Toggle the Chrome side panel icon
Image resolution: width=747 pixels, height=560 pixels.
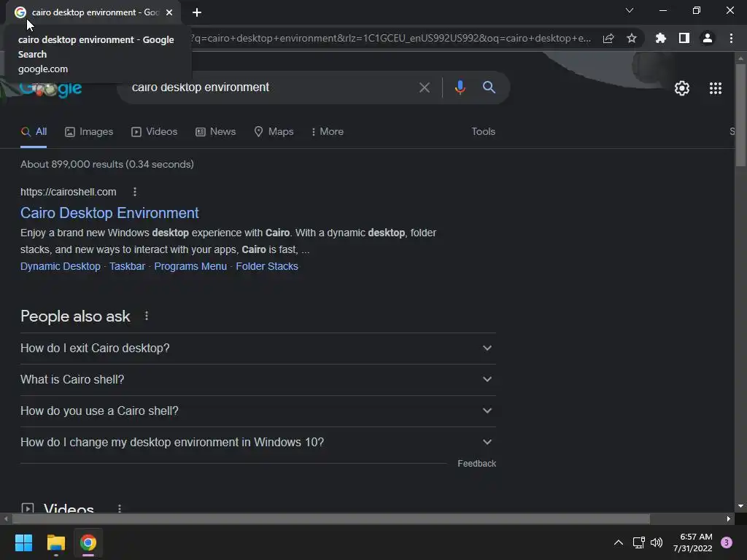tap(684, 38)
